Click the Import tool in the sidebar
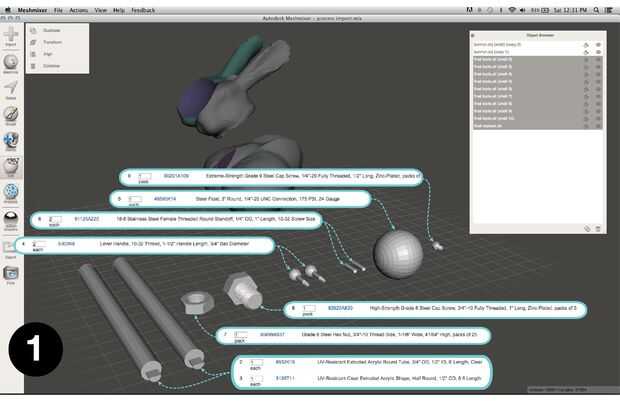This screenshot has height=401, width=620. tap(11, 36)
